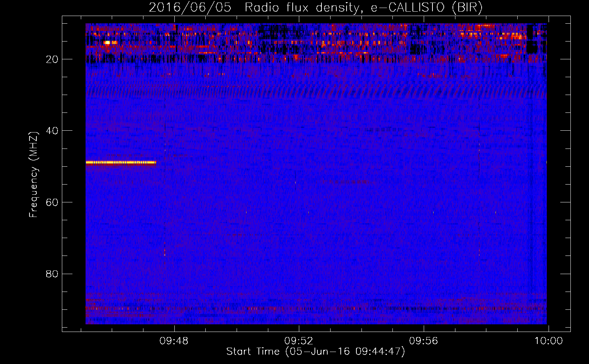Click the bright yellow burst spot near 15 MHz
Viewport: 589px width, 364px height.
[x=108, y=43]
